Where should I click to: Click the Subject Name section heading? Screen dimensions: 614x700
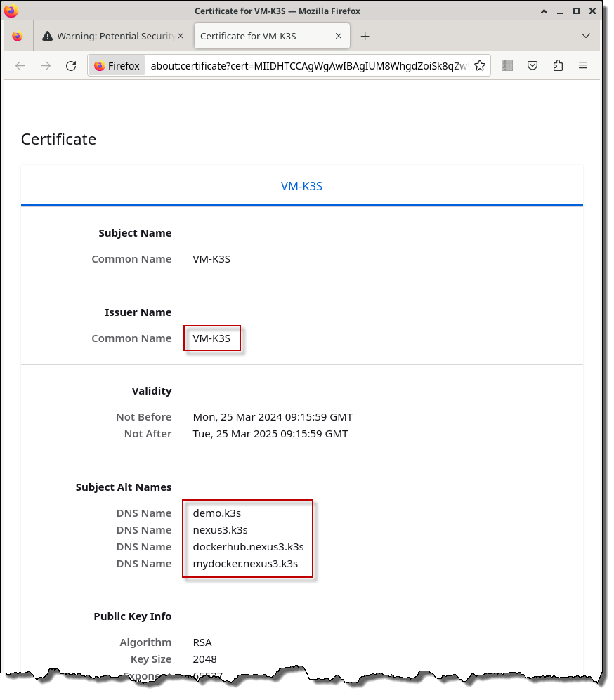tap(135, 233)
